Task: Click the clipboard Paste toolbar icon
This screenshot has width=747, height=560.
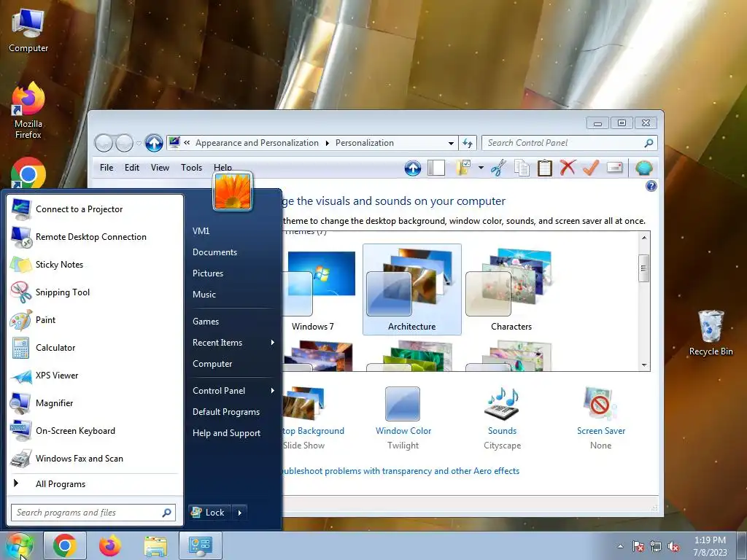Action: tap(544, 168)
